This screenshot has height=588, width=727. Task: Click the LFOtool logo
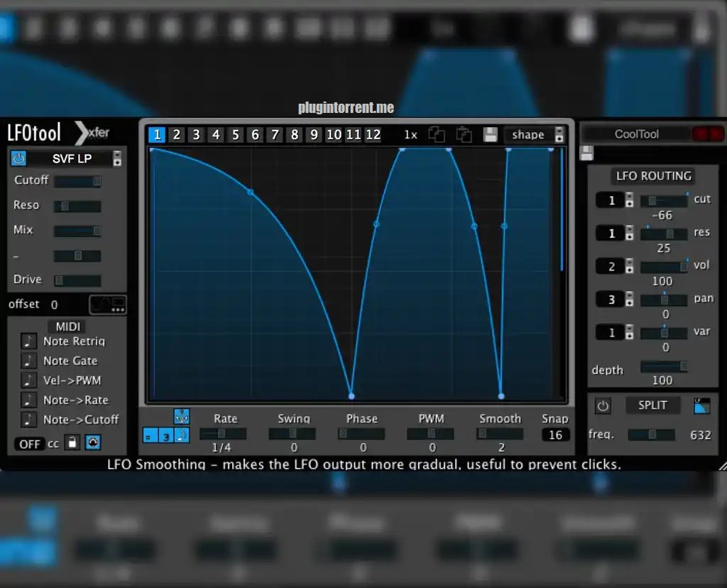coord(34,133)
